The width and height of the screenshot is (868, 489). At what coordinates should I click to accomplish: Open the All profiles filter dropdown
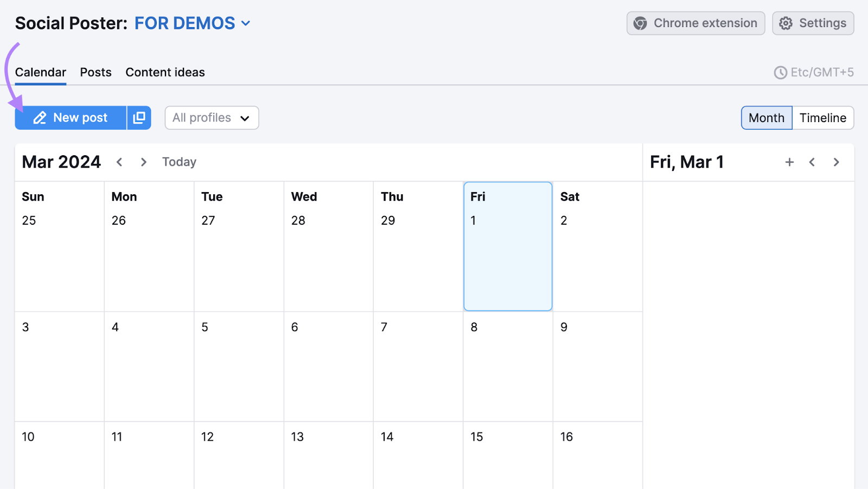(x=211, y=118)
